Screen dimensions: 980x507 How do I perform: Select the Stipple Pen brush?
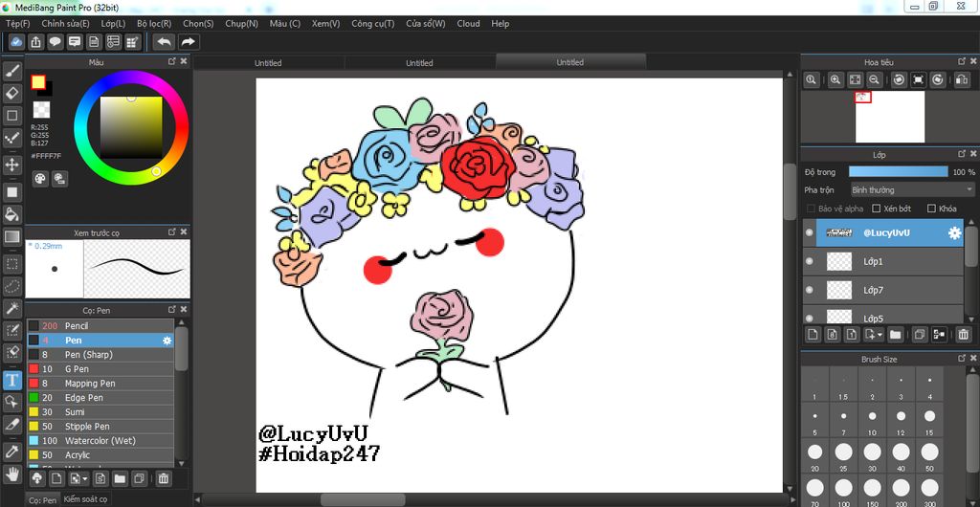coord(100,427)
